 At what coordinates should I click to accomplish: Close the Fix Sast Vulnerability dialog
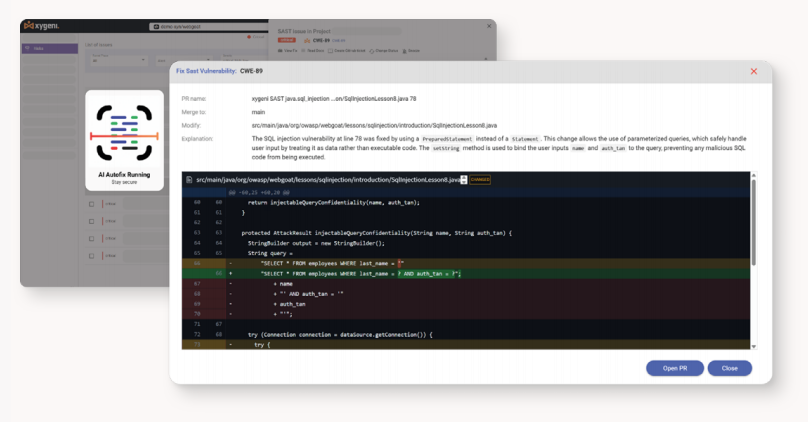pos(754,71)
